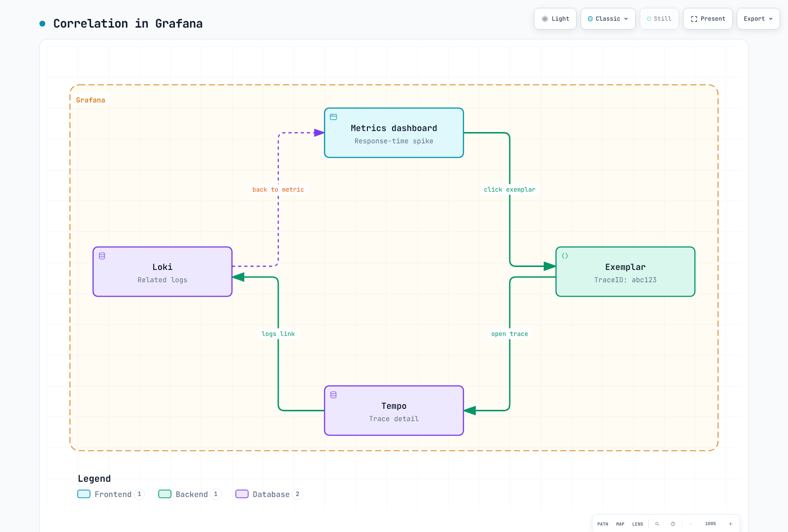Click the Frontend legend color swatch

[x=84, y=494]
